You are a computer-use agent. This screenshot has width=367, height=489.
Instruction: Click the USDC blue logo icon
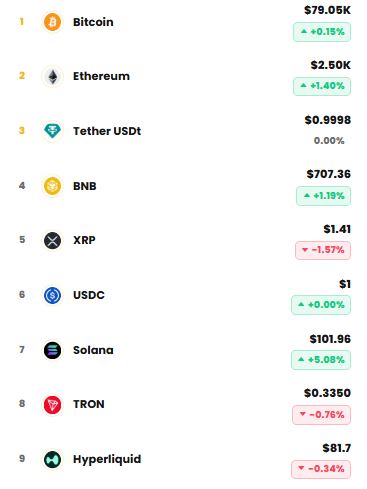coord(52,295)
